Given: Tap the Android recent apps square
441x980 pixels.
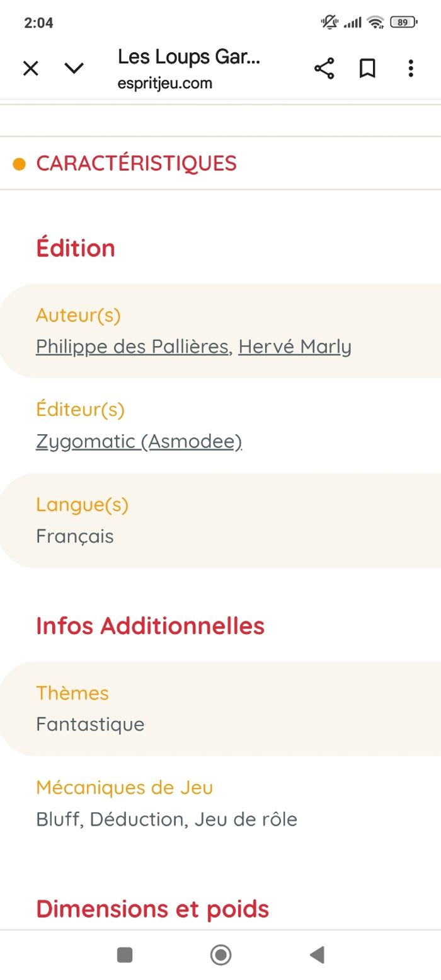Looking at the screenshot, I should point(125,955).
